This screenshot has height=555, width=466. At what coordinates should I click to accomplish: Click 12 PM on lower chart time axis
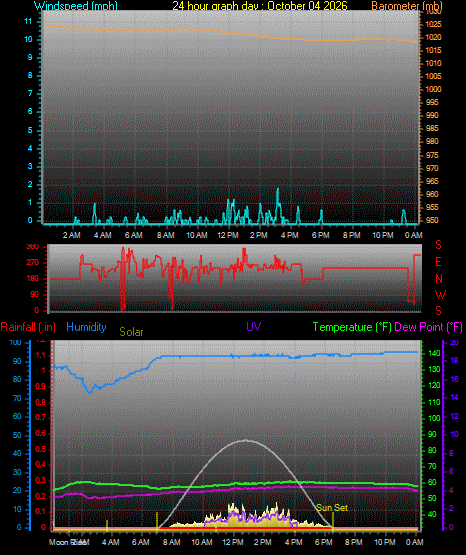(x=233, y=542)
